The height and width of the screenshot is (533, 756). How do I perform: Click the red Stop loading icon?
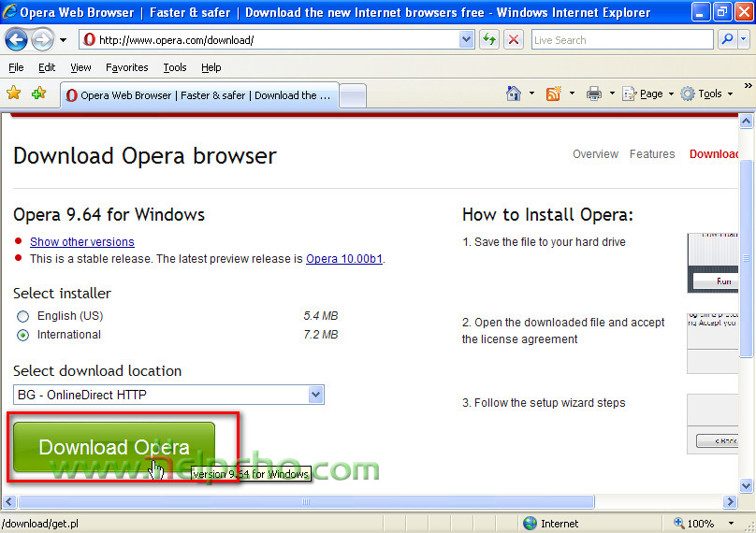click(514, 39)
